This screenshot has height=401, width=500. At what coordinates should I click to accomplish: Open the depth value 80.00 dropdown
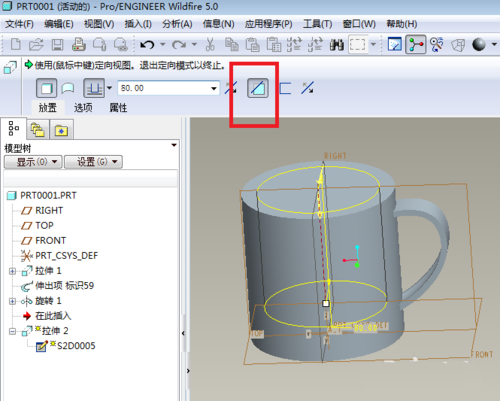[x=214, y=89]
